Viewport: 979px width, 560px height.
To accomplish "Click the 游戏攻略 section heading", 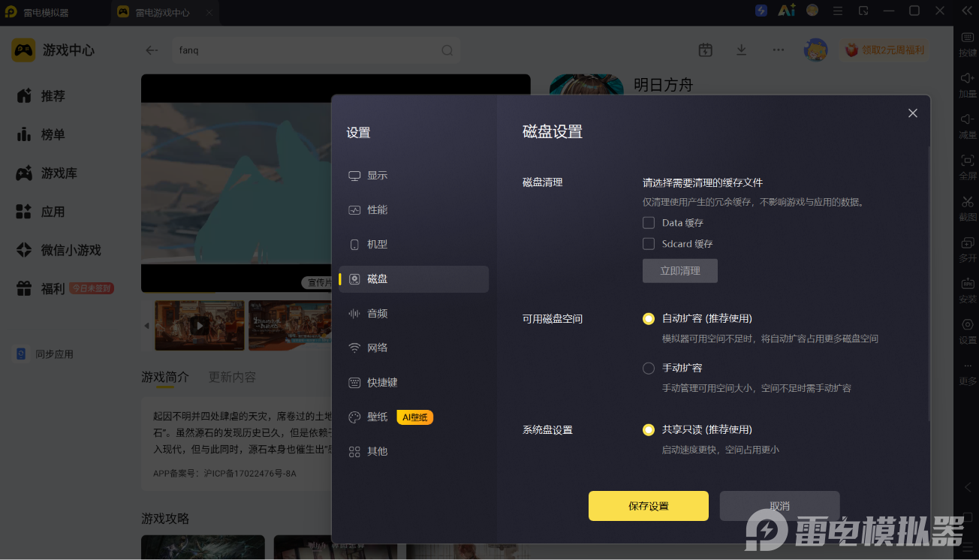I will tap(165, 519).
